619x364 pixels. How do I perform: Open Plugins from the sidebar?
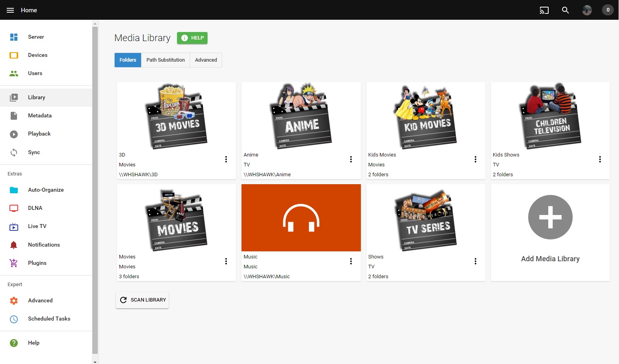[37, 263]
